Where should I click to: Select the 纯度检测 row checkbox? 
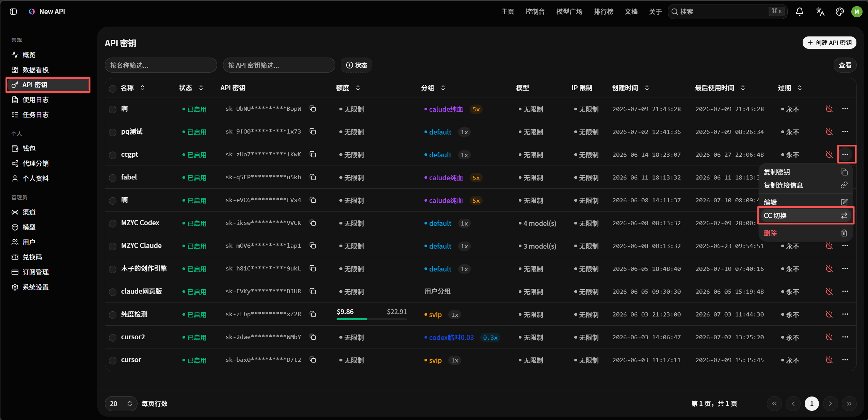(113, 315)
